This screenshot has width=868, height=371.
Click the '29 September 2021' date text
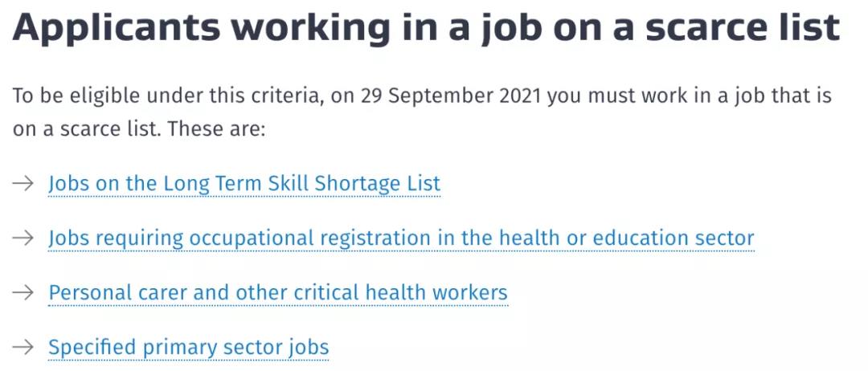pyautogui.click(x=452, y=96)
